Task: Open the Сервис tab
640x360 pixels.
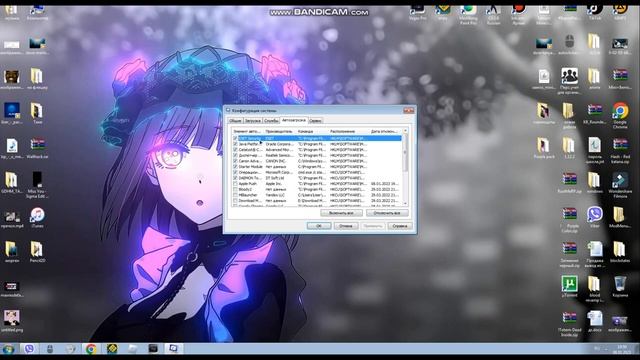Action: coord(315,121)
